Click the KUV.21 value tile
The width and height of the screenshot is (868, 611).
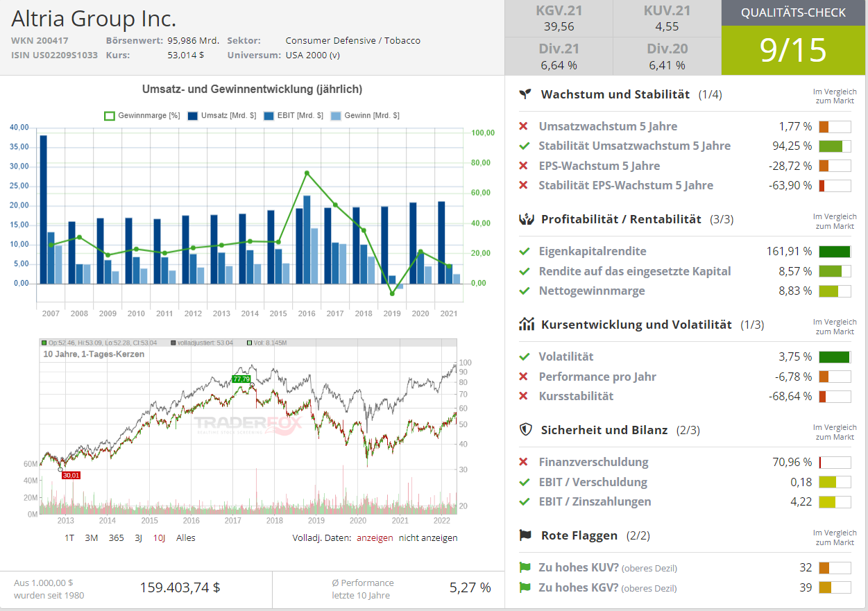pyautogui.click(x=667, y=19)
